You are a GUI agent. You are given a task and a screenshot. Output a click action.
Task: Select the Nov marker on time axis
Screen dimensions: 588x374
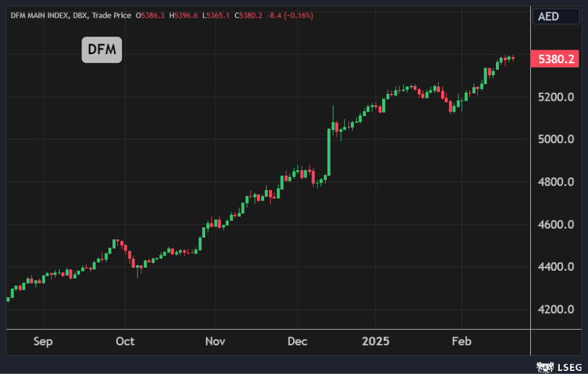tap(215, 341)
